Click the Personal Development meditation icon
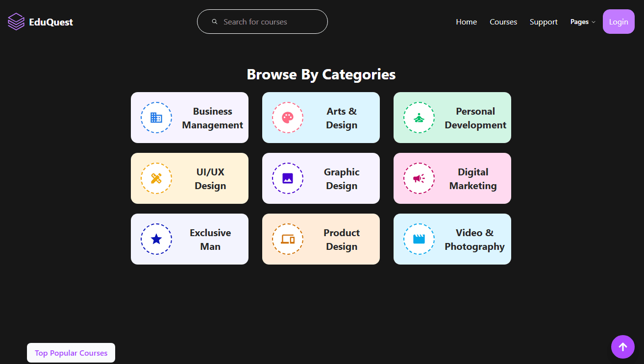644x364 pixels. tap(419, 118)
